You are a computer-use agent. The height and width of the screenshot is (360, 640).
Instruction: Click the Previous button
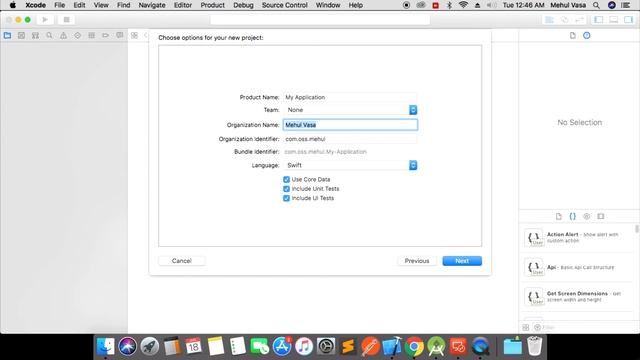pos(417,261)
